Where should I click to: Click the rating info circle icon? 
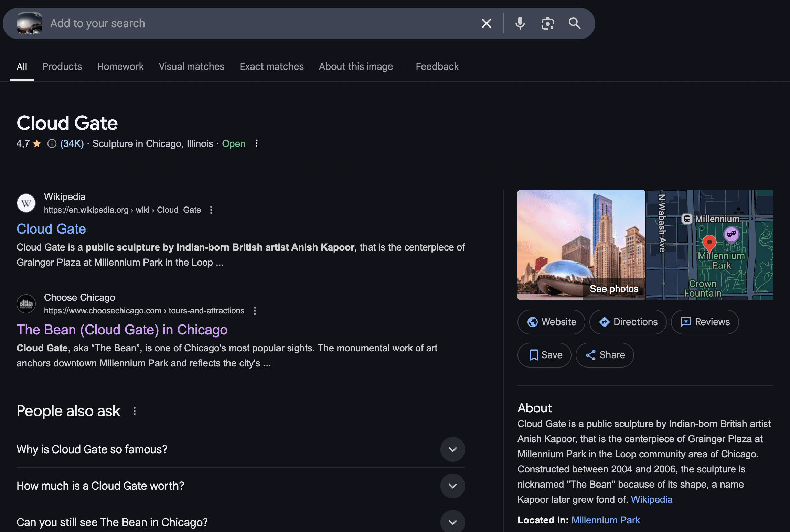(52, 143)
